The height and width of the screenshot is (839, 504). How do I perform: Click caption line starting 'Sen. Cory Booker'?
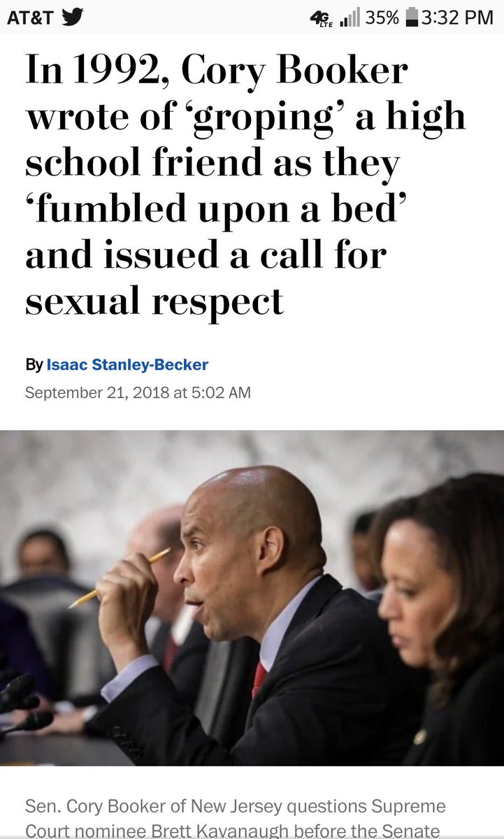[235, 806]
